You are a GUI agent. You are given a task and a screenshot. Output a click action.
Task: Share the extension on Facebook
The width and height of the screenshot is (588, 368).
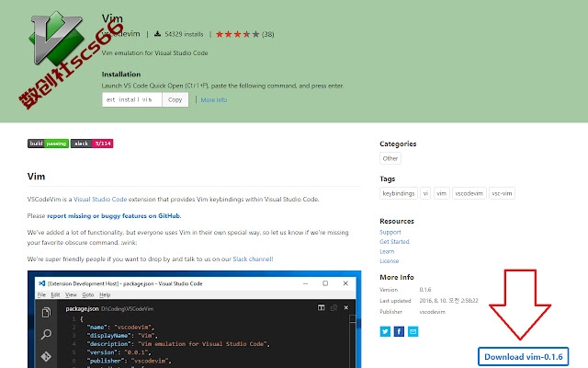[399, 331]
